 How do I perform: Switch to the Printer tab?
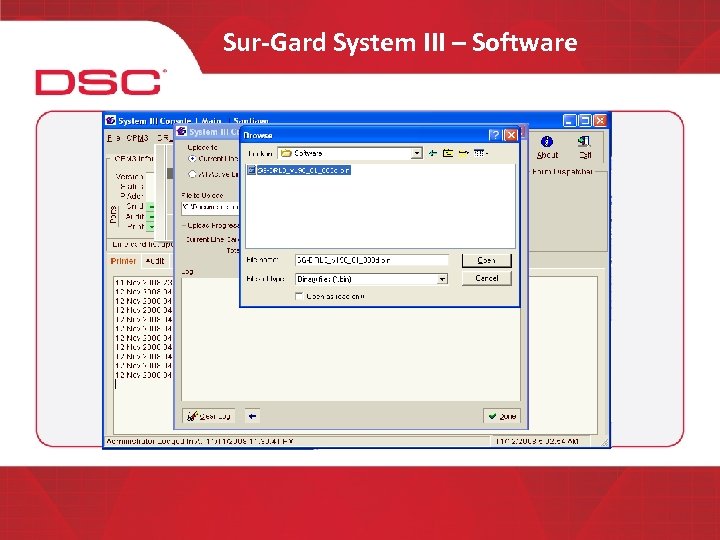coord(123,261)
